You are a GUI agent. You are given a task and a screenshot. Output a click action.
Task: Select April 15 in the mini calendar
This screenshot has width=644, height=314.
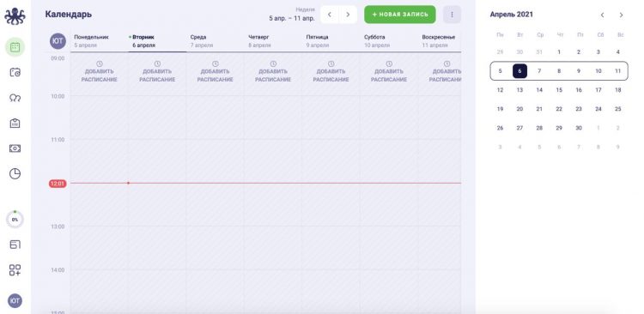point(559,90)
